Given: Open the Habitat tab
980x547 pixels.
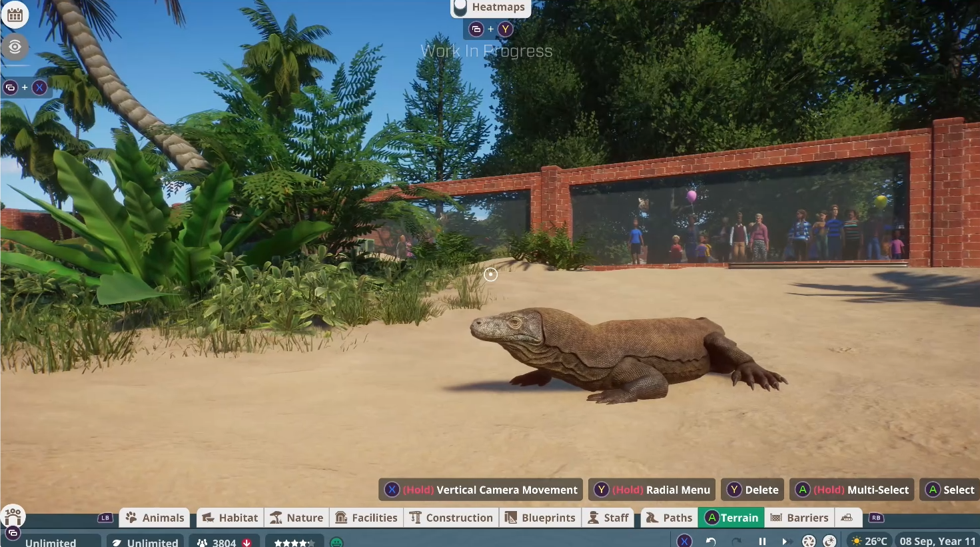Looking at the screenshot, I should pyautogui.click(x=230, y=518).
